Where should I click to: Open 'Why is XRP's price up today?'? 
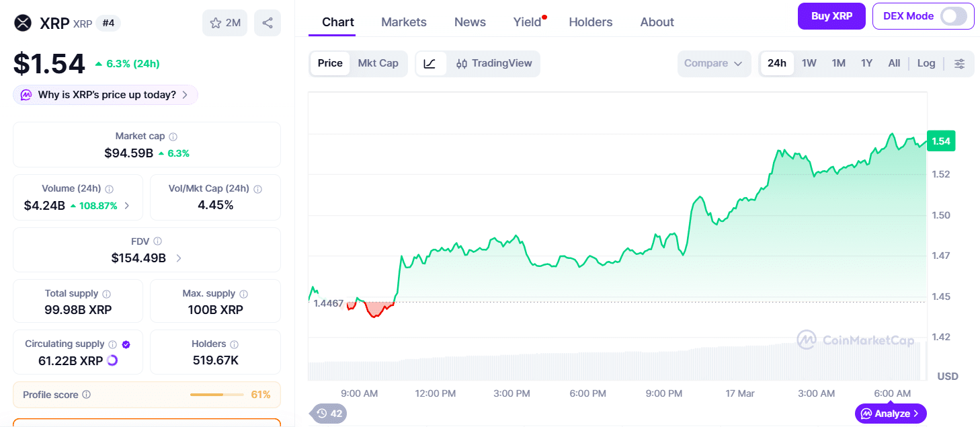(106, 95)
